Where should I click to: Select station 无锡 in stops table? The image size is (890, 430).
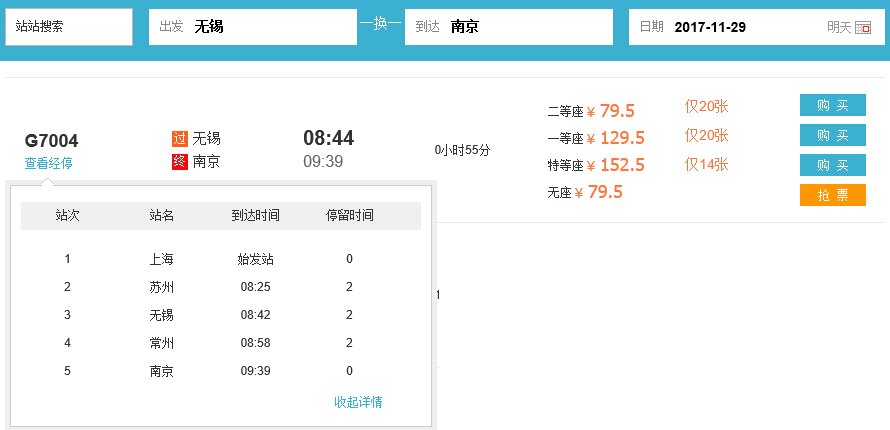[x=162, y=315]
